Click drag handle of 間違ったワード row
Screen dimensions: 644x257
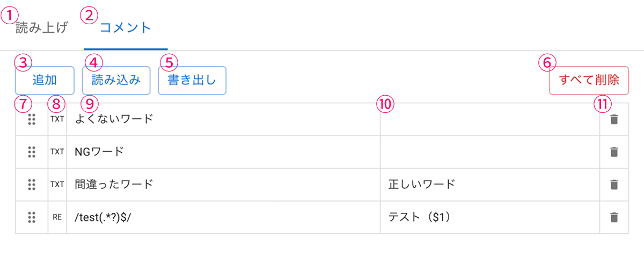32,185
